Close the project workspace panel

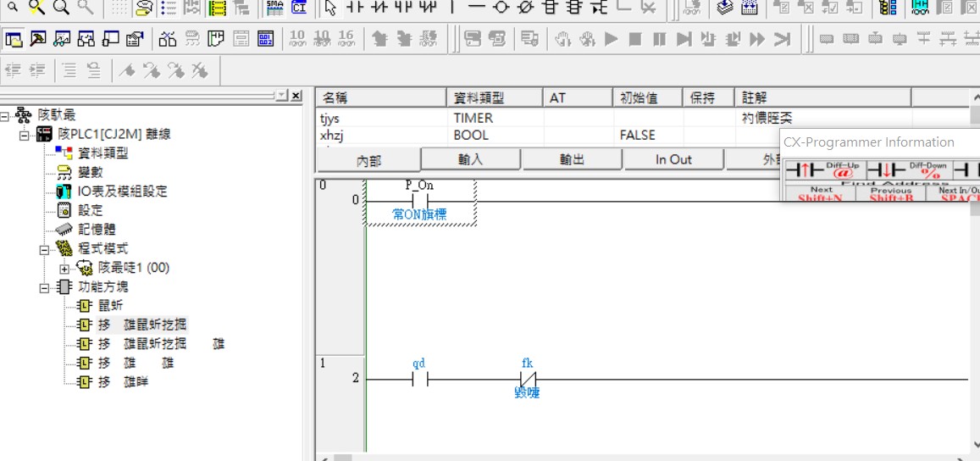(296, 97)
